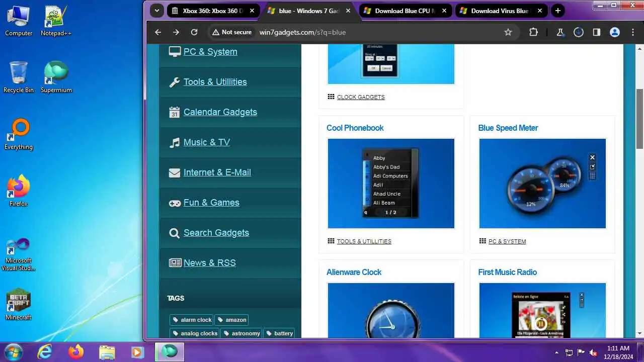Close the Download Blue CPU tab
644x362 pixels.
pyautogui.click(x=444, y=11)
